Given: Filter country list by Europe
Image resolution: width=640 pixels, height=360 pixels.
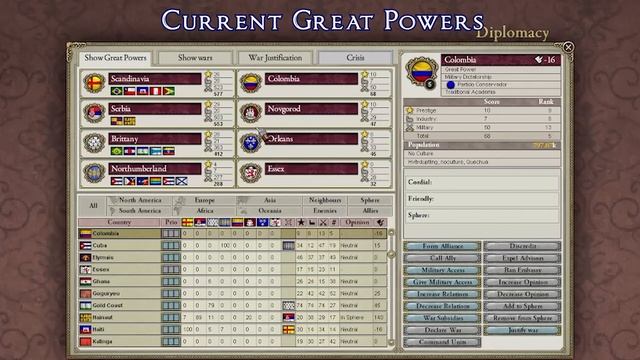Looking at the screenshot, I should click(x=204, y=200).
